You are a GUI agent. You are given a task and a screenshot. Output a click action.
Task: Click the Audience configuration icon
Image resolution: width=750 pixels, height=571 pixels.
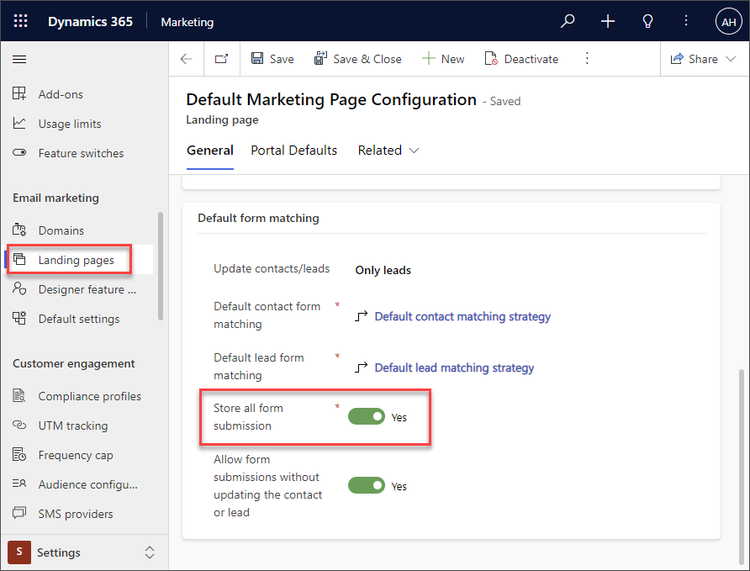click(19, 484)
